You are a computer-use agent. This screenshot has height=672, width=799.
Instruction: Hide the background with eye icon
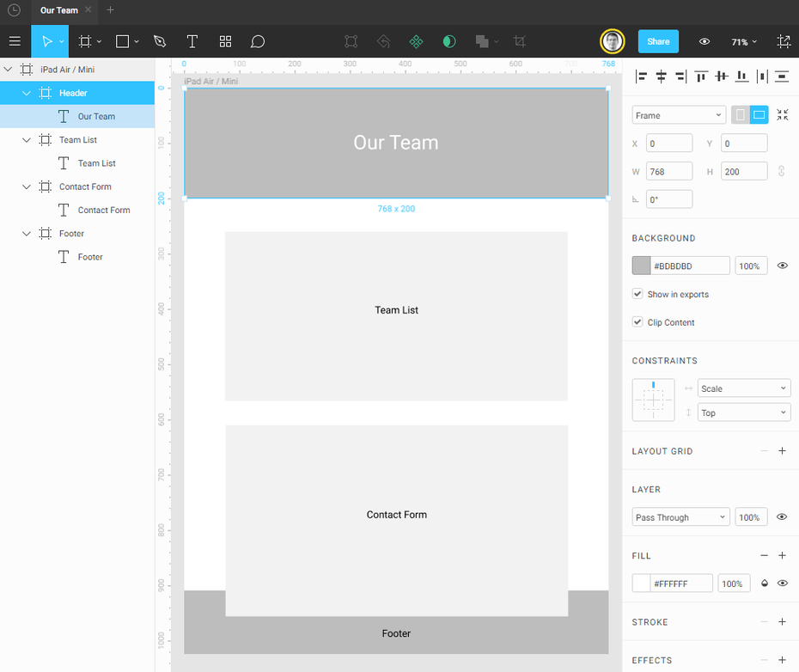(x=782, y=266)
